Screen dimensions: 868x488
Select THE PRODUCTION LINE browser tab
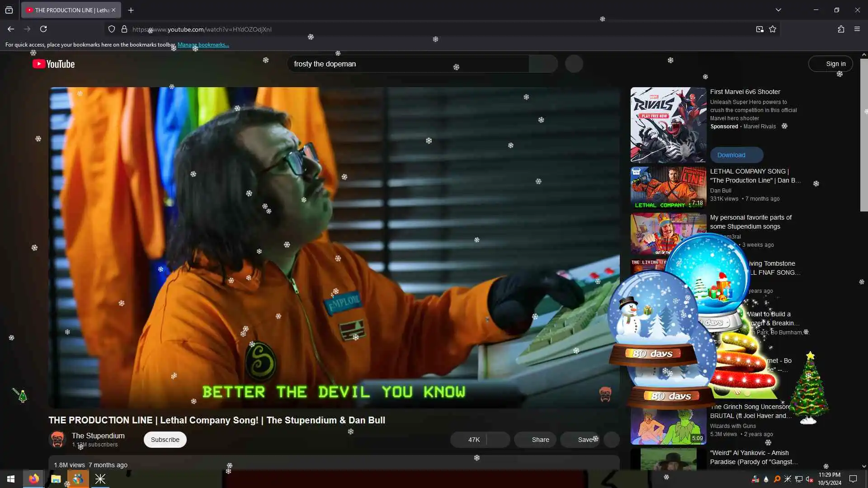click(x=68, y=10)
